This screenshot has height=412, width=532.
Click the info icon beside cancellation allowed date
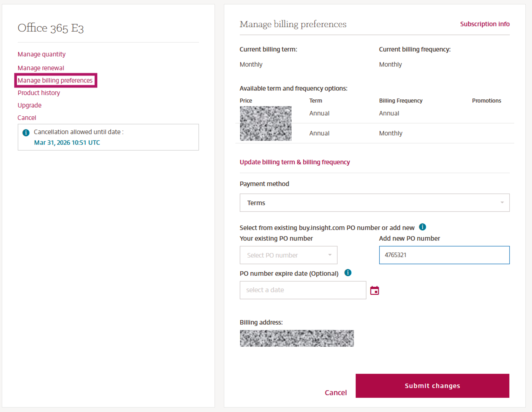(26, 133)
